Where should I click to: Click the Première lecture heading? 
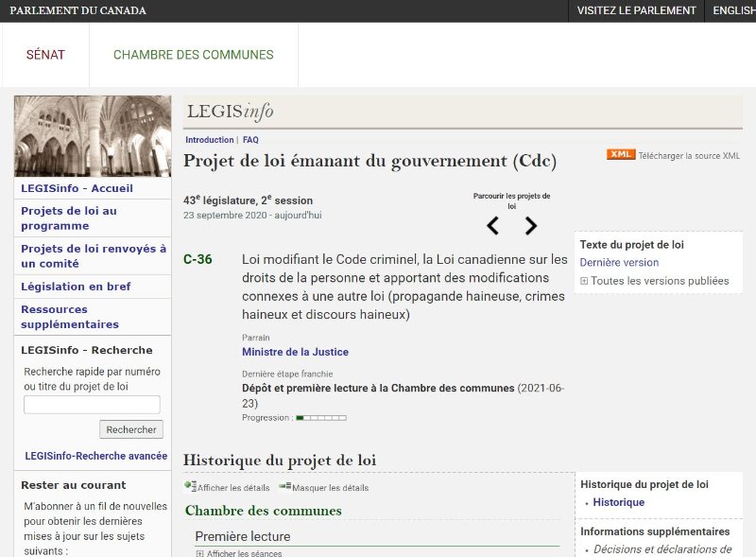[x=243, y=536]
